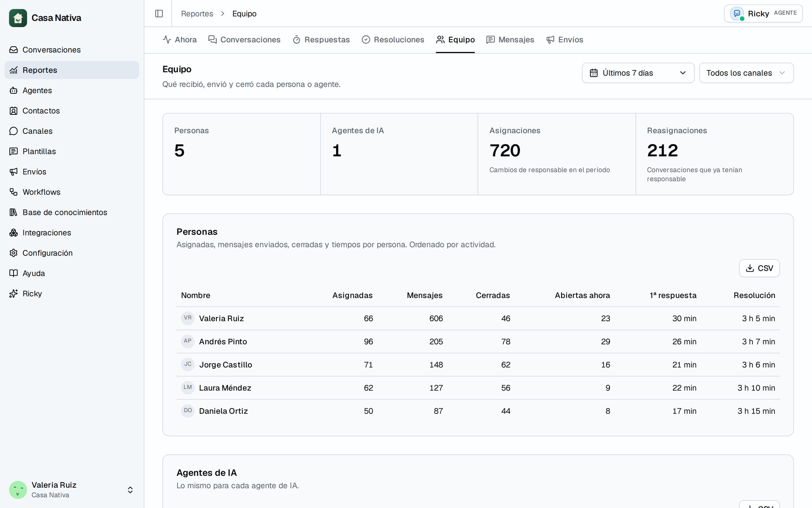The image size is (812, 508).
Task: Click the Integraciones blocks icon
Action: pyautogui.click(x=14, y=233)
